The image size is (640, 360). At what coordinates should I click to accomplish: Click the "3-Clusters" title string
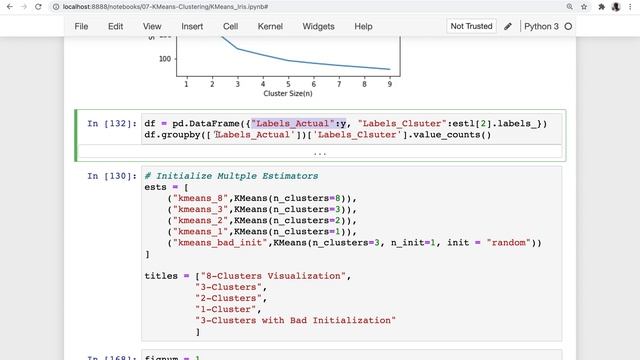pyautogui.click(x=228, y=287)
